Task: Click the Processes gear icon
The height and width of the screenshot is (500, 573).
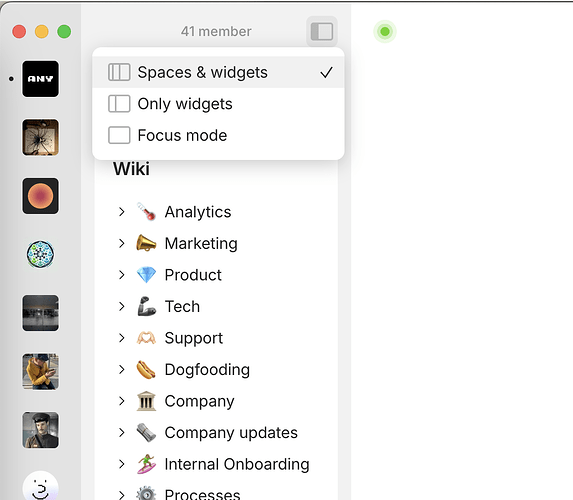Action: click(146, 493)
